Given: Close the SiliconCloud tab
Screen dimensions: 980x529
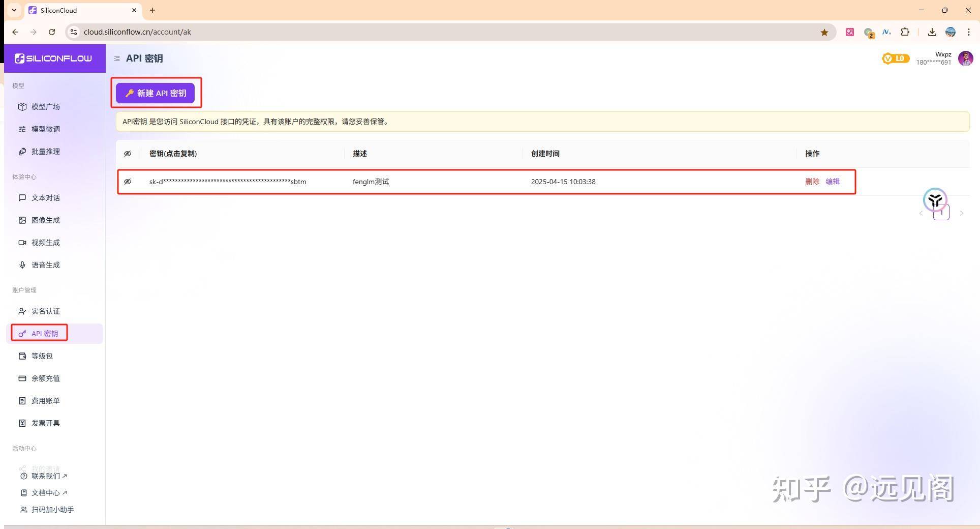Looking at the screenshot, I should [134, 10].
